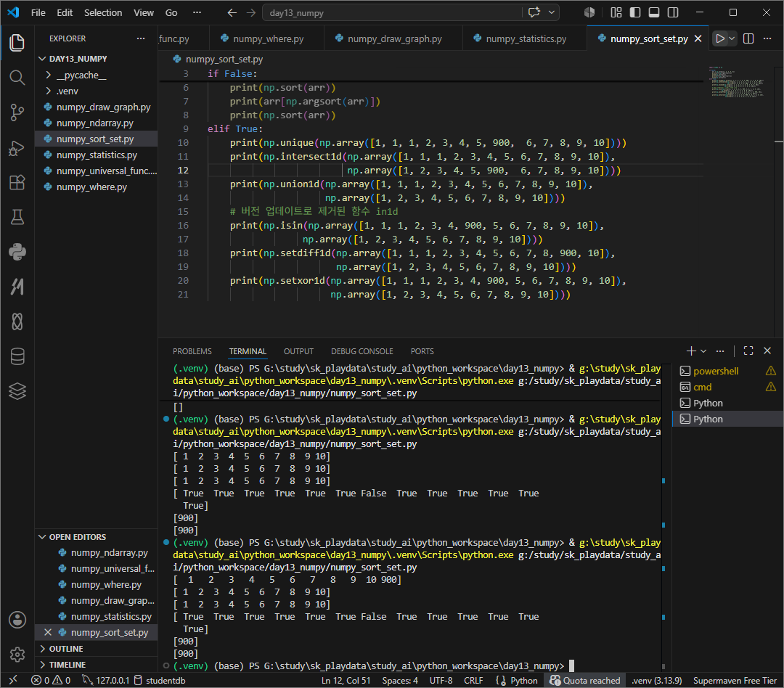784x688 pixels.
Task: Show the PORTS panel tab
Action: (422, 351)
